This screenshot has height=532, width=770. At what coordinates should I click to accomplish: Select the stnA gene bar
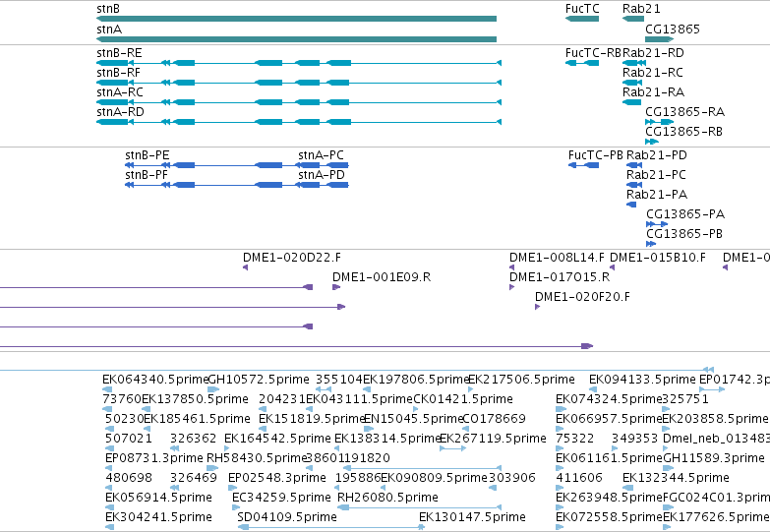(297, 39)
